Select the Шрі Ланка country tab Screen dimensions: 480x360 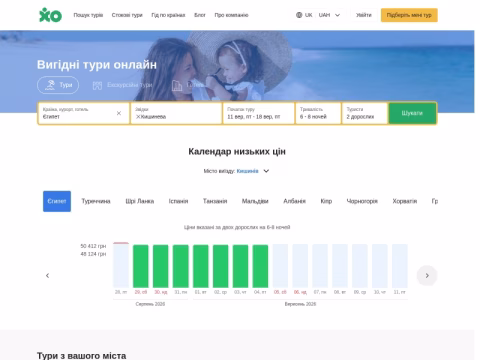pos(140,201)
